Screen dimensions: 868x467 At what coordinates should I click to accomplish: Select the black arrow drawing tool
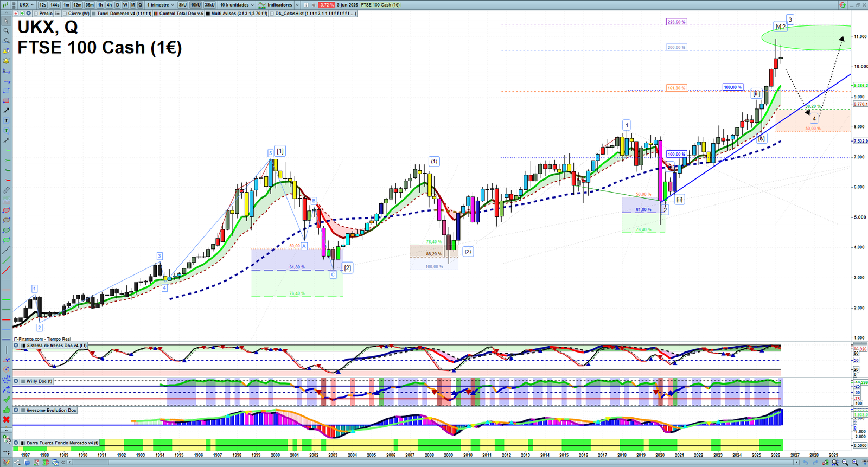pyautogui.click(x=7, y=111)
